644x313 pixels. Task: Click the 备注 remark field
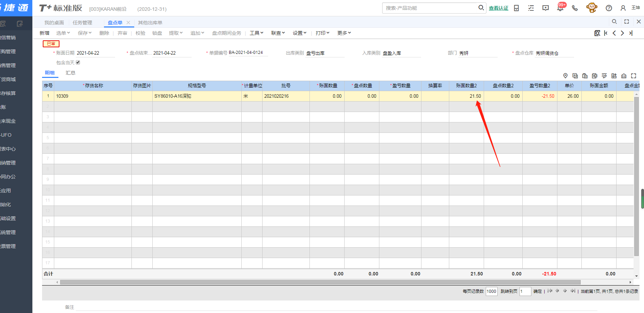(x=336, y=307)
